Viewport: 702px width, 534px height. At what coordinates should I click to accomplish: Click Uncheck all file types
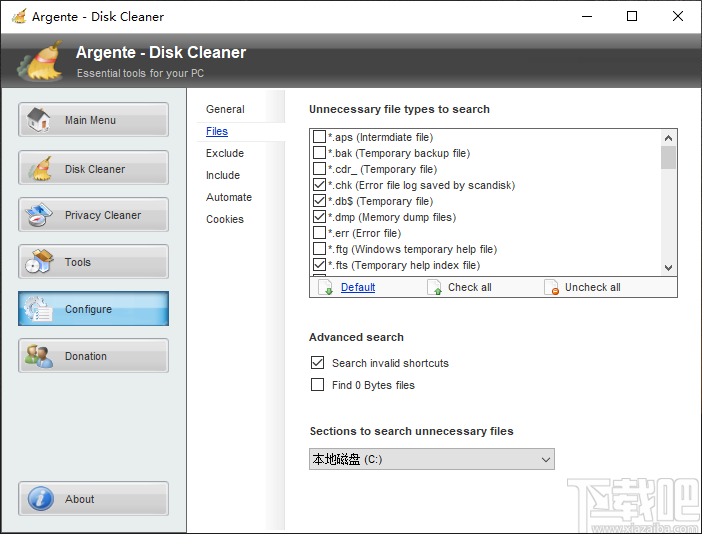point(592,287)
